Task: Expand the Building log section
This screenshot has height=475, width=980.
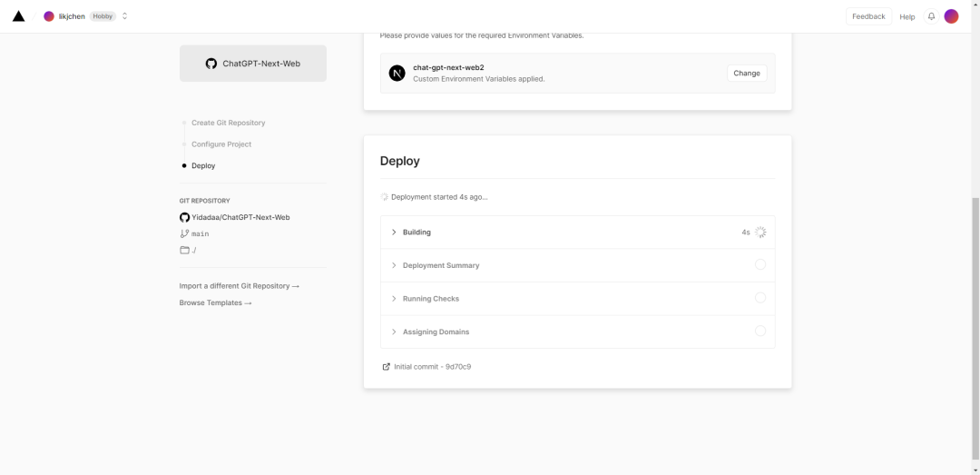Action: pyautogui.click(x=416, y=233)
